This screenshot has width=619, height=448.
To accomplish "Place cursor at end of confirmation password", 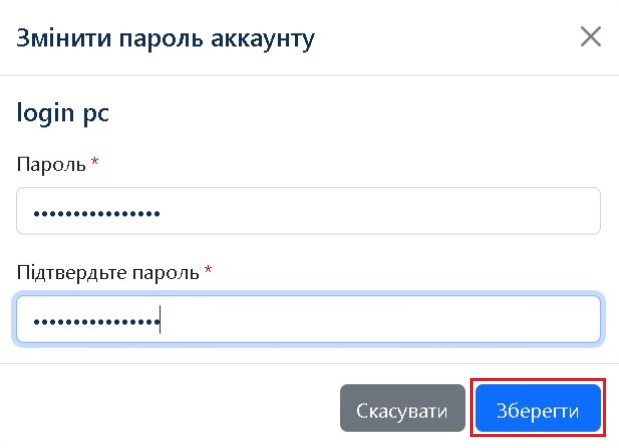I will 161,321.
